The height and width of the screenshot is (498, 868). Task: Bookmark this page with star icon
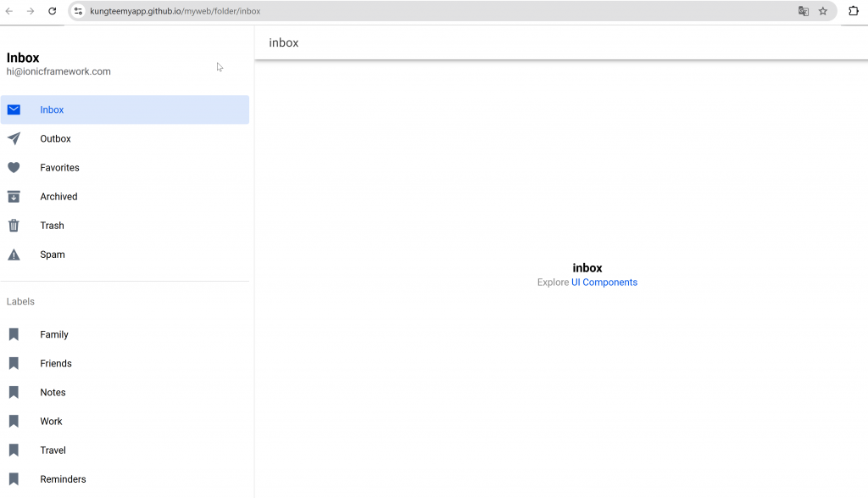822,11
